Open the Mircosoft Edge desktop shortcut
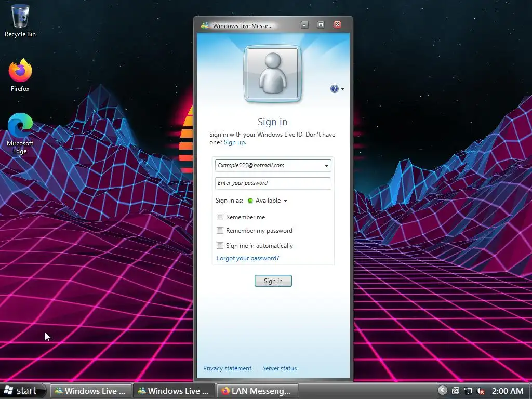The width and height of the screenshot is (532, 399). click(x=20, y=134)
